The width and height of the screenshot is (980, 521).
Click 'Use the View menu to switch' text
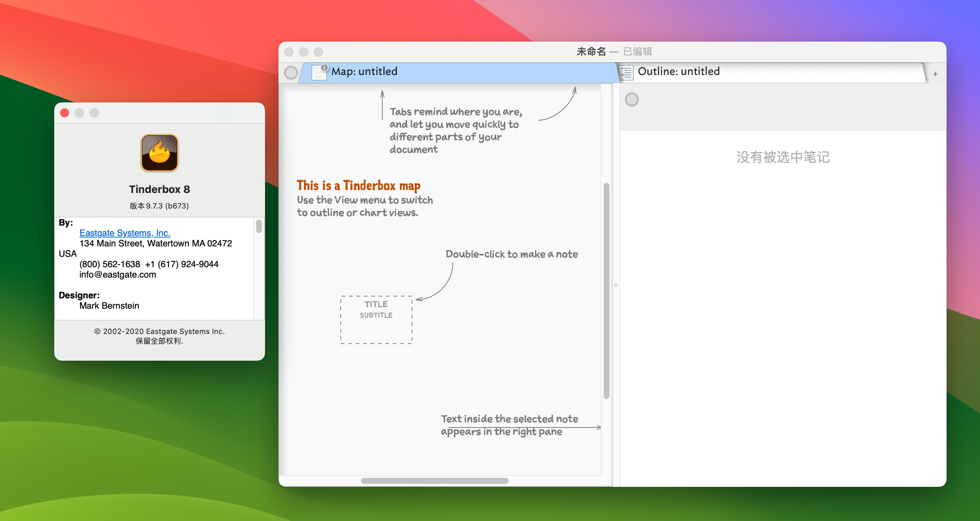point(365,206)
